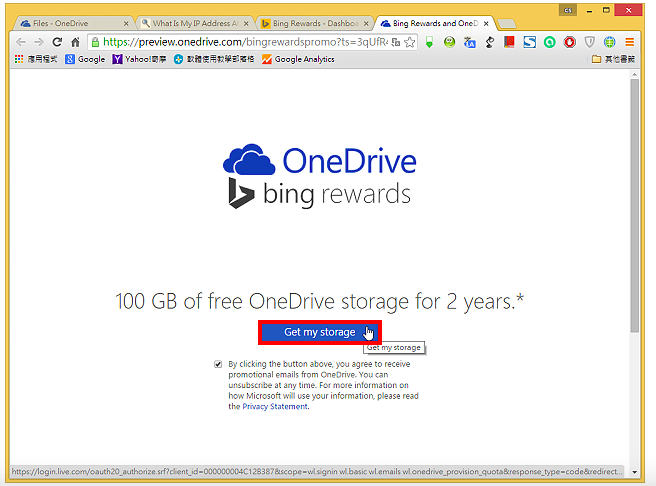Click the Get my storage button
This screenshot has height=486, width=656.
click(320, 333)
